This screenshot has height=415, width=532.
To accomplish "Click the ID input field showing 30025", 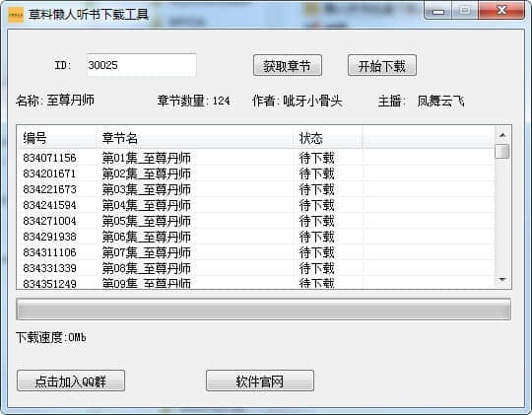I will pos(142,65).
